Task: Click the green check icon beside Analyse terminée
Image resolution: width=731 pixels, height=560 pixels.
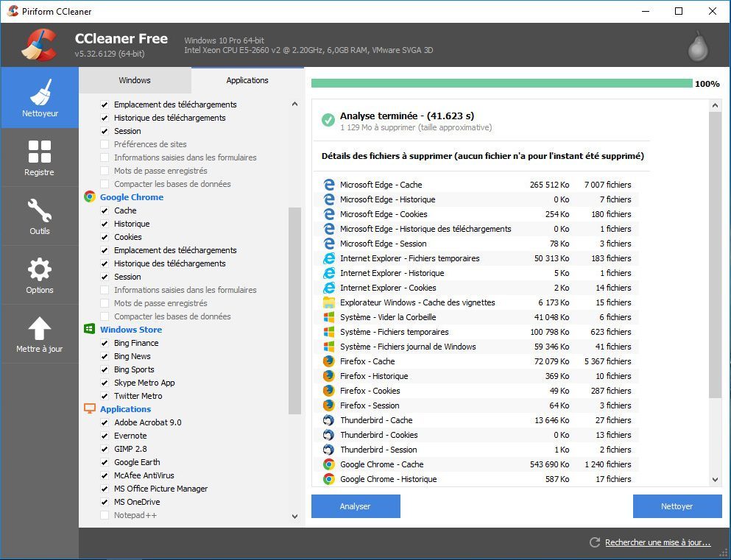Action: [328, 120]
